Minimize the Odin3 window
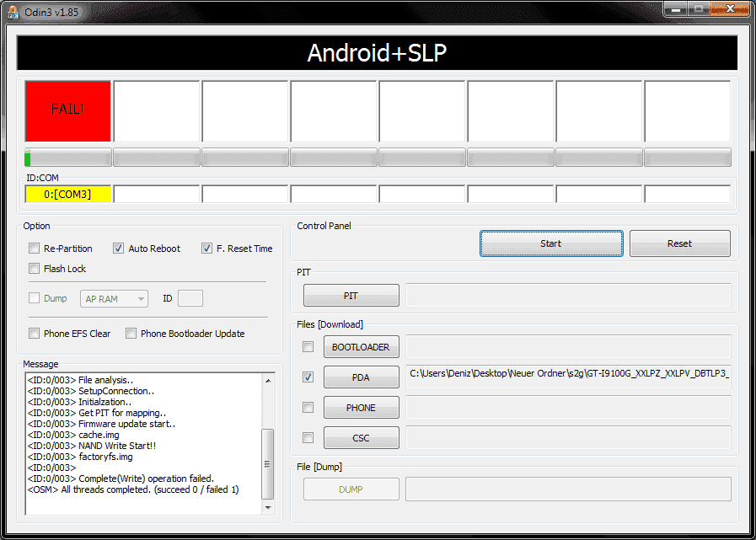The image size is (756, 540). (x=677, y=9)
